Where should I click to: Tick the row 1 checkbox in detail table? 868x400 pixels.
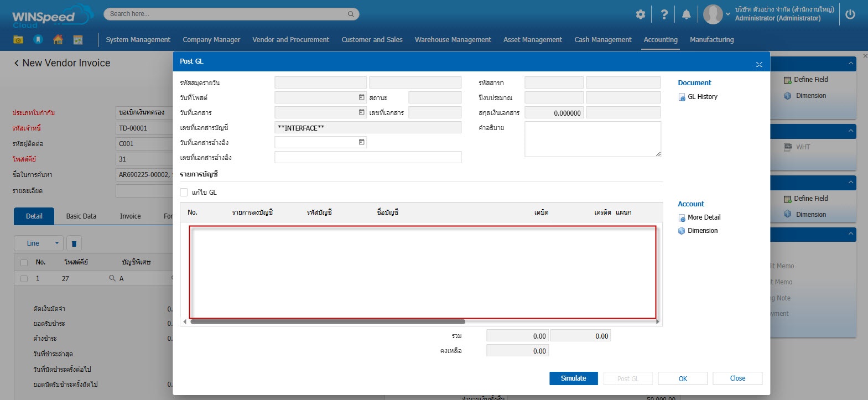tap(24, 279)
